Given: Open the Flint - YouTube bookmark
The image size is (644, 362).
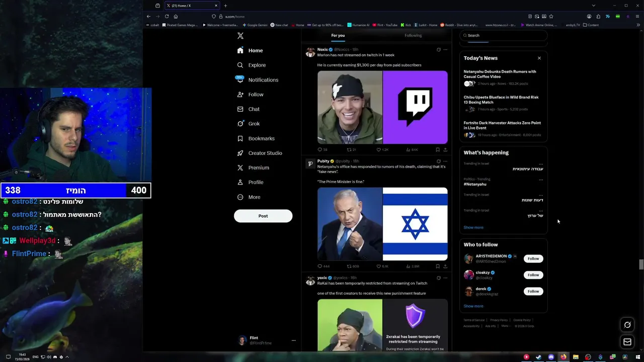Looking at the screenshot, I should click(x=385, y=25).
